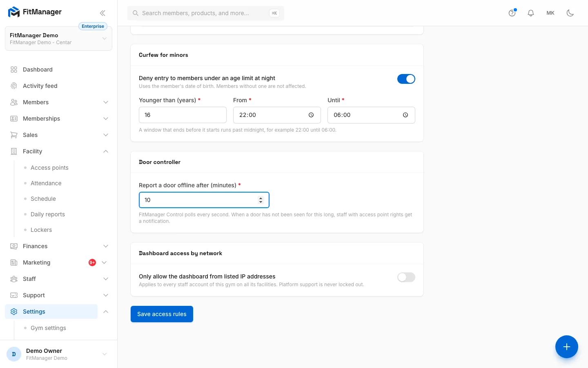Expand the Finances menu chevron
The image size is (588, 368).
click(x=106, y=246)
